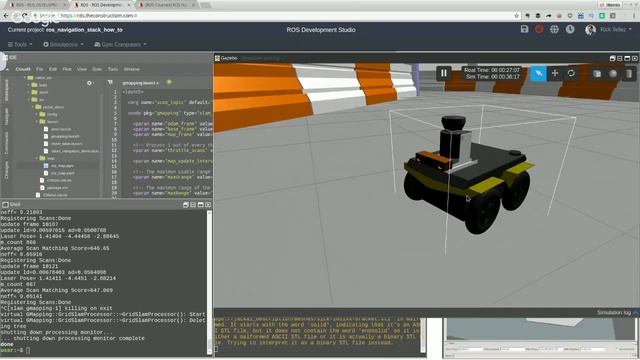The height and width of the screenshot is (360, 640).
Task: Insert a cylinder shape in Gazebo
Action: pos(629,74)
